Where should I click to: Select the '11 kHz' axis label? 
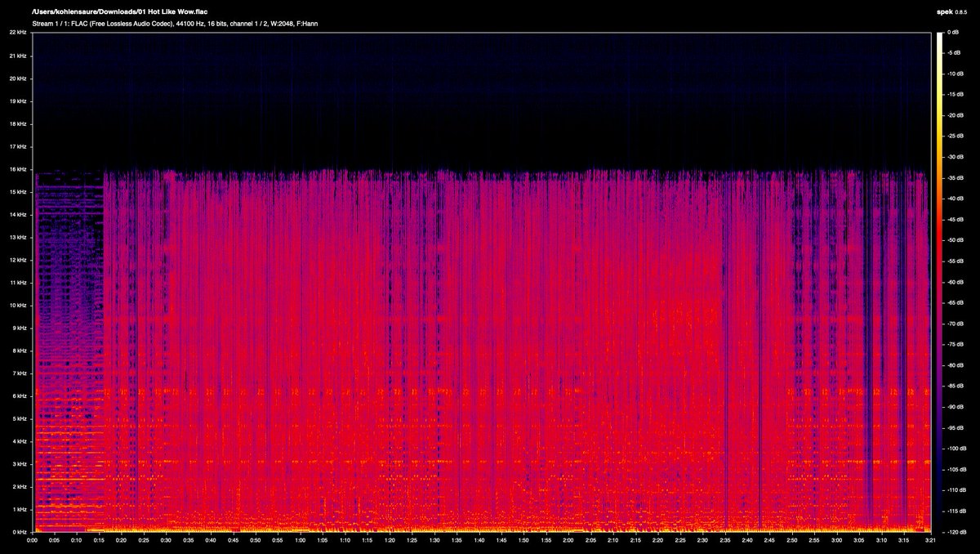tap(18, 282)
